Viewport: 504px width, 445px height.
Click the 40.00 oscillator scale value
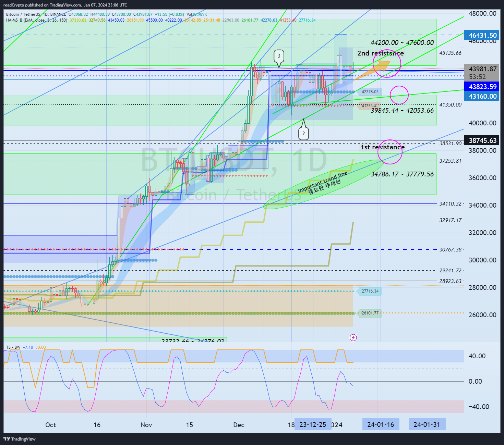tap(477, 356)
